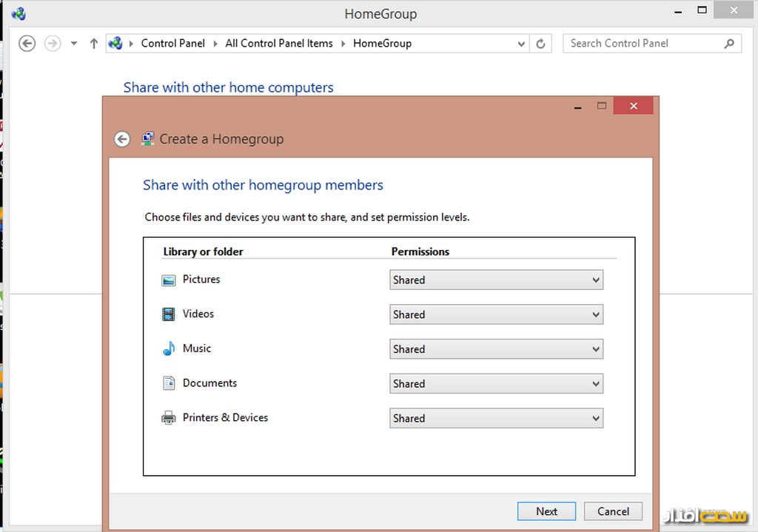Viewport: 758px width, 532px height.
Task: Go back in Create a Homegroup wizard
Action: click(x=122, y=139)
